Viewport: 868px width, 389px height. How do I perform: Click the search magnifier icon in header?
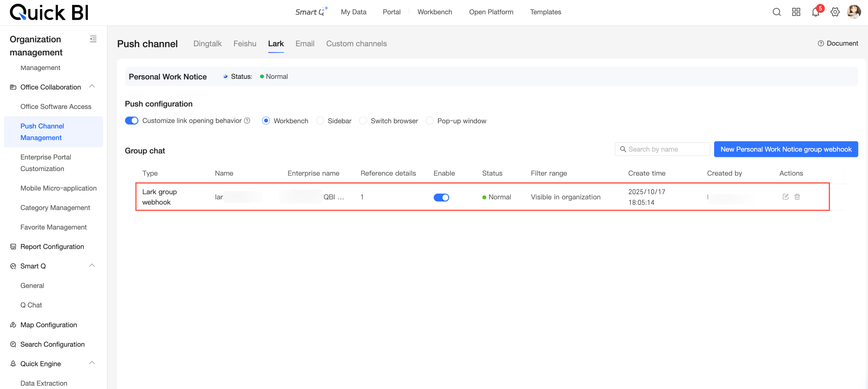776,12
